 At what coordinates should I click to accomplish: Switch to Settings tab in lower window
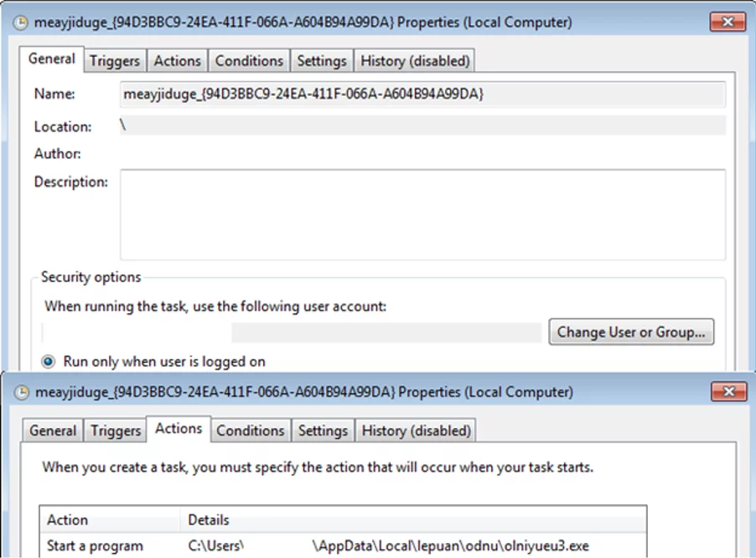tap(323, 431)
